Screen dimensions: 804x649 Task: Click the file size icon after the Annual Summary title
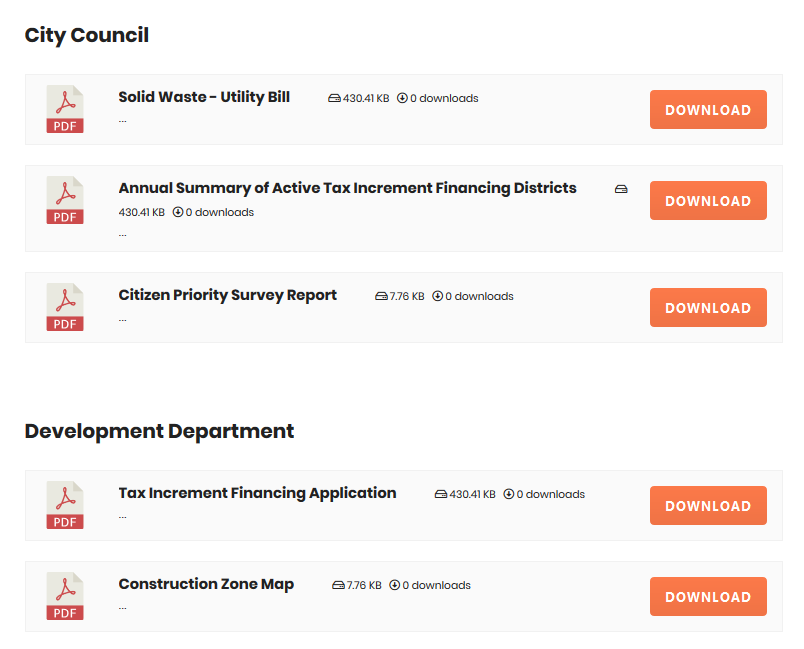click(x=621, y=189)
